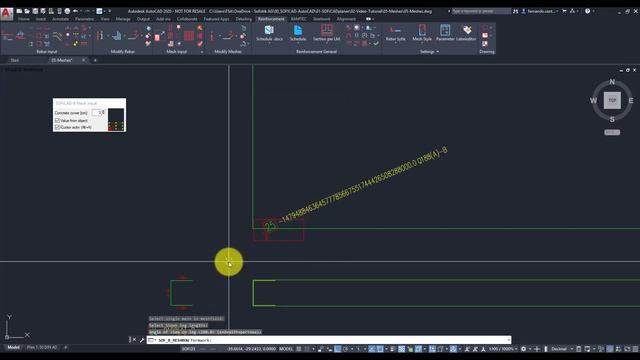640x360 pixels.
Task: Click the Schedule .docx icon
Action: pos(269,30)
